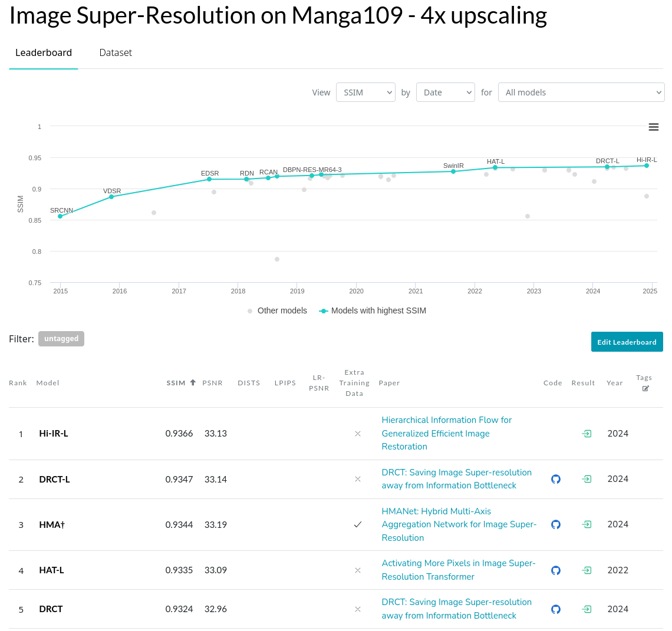The image size is (672, 631).
Task: Sort by the PSNR column header
Action: click(213, 383)
